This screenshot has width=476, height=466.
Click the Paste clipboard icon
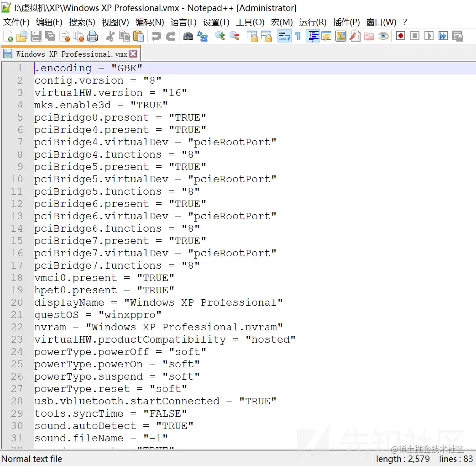coord(139,36)
